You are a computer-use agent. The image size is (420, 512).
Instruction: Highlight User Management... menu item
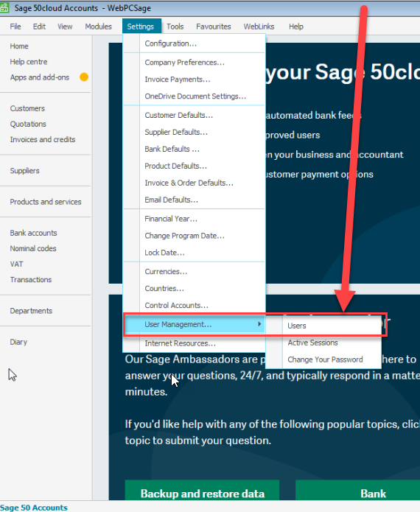194,324
